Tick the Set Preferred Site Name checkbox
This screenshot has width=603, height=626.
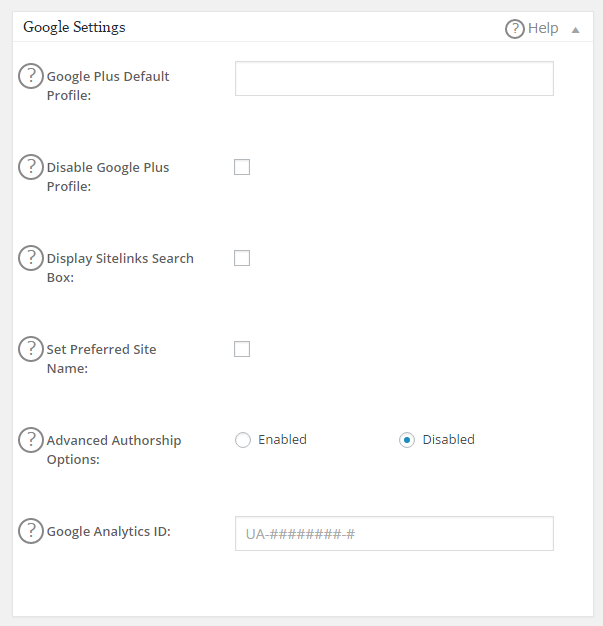[x=242, y=349]
